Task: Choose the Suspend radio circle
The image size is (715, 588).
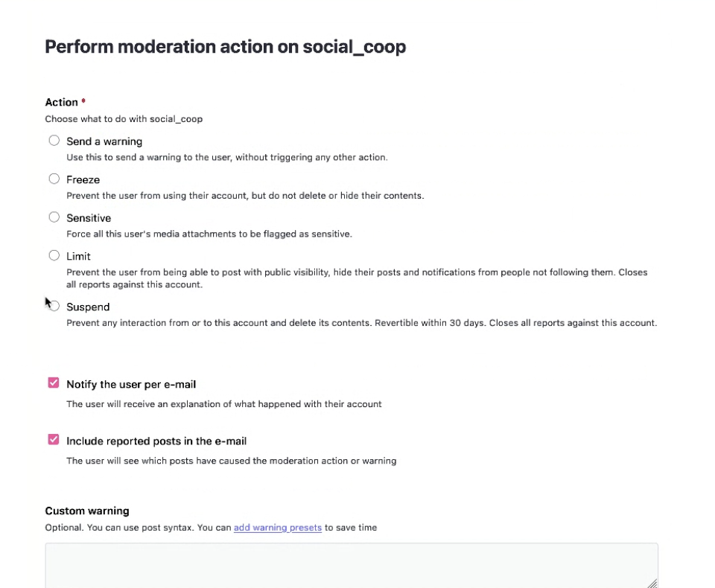Action: tap(55, 306)
